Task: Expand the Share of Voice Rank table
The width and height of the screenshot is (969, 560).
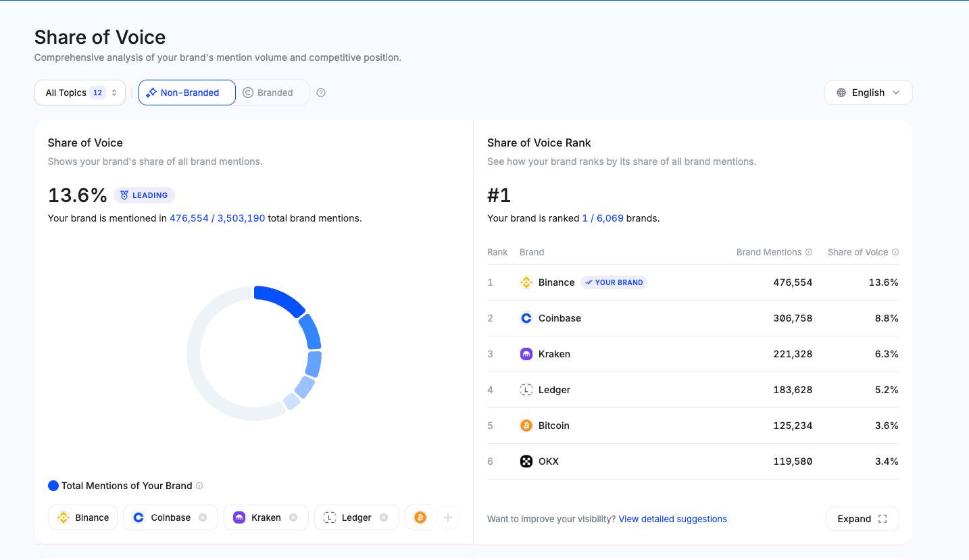Action: coord(862,519)
